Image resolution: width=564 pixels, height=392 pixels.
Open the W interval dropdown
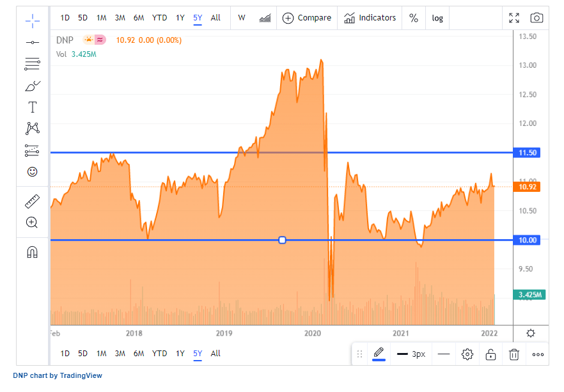tap(241, 18)
